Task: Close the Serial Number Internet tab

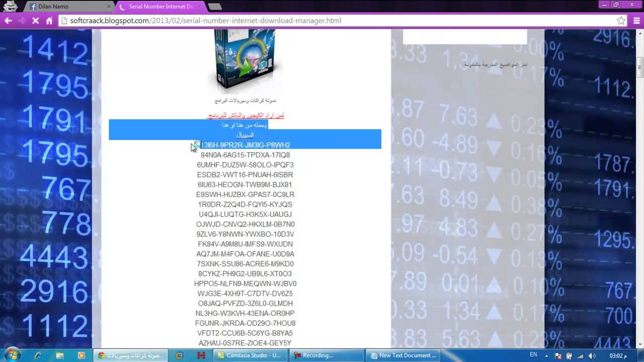Action: click(x=199, y=7)
